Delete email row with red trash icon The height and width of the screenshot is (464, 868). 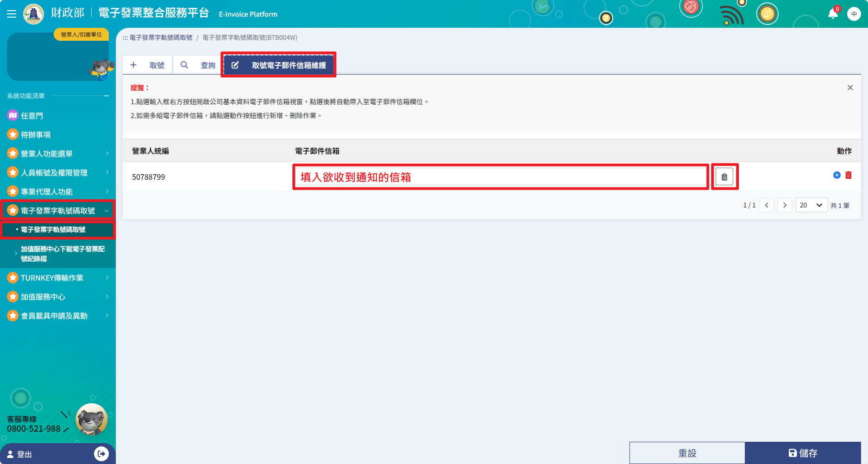849,175
